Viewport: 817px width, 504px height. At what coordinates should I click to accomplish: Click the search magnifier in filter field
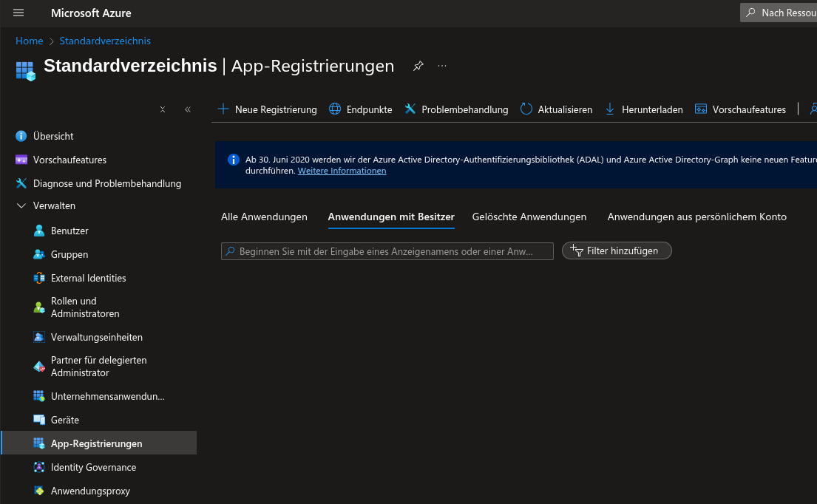[230, 251]
